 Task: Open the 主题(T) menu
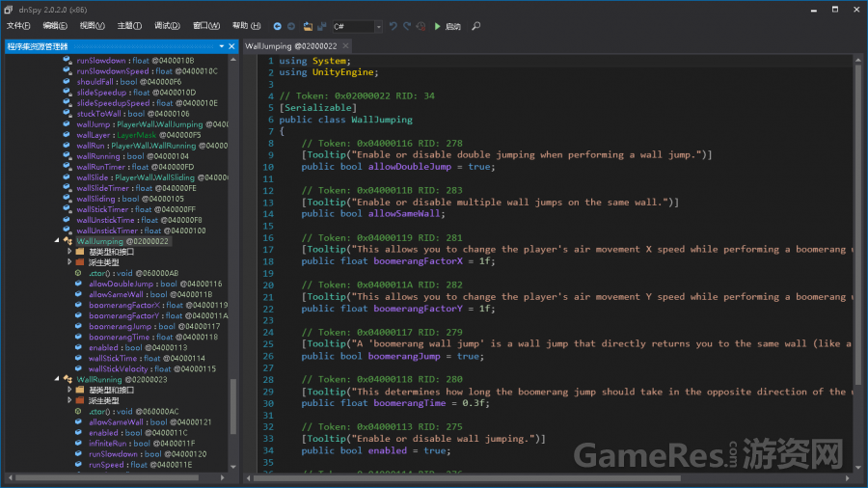click(x=129, y=26)
